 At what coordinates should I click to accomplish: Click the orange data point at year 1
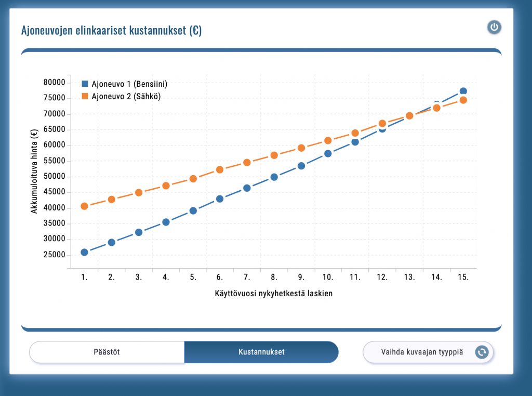[84, 206]
